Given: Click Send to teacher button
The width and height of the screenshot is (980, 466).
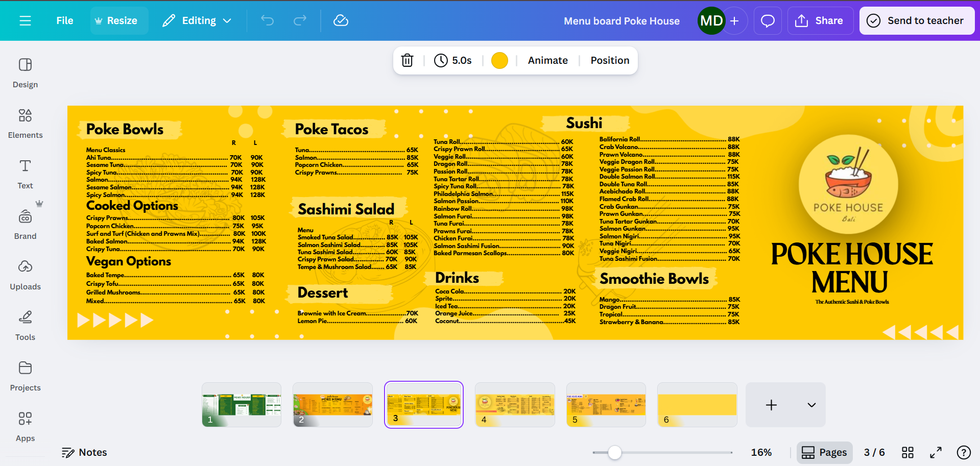Looking at the screenshot, I should pyautogui.click(x=917, y=20).
